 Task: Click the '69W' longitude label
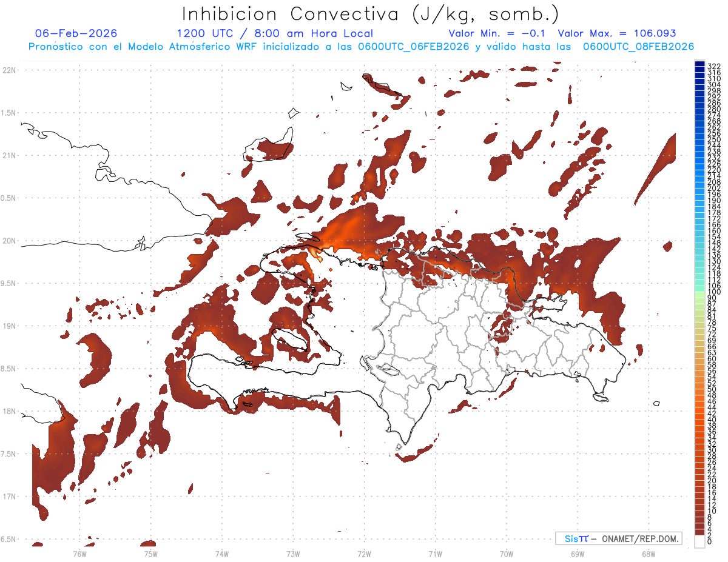[578, 553]
